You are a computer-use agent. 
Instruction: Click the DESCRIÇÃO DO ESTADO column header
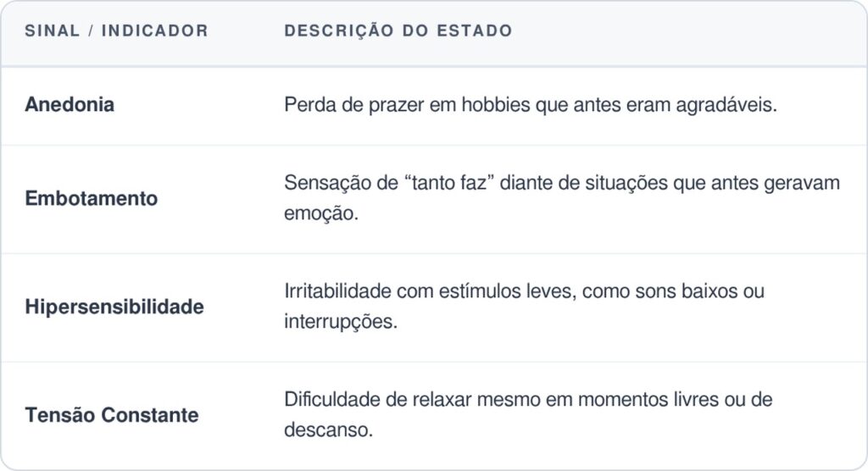tap(398, 31)
